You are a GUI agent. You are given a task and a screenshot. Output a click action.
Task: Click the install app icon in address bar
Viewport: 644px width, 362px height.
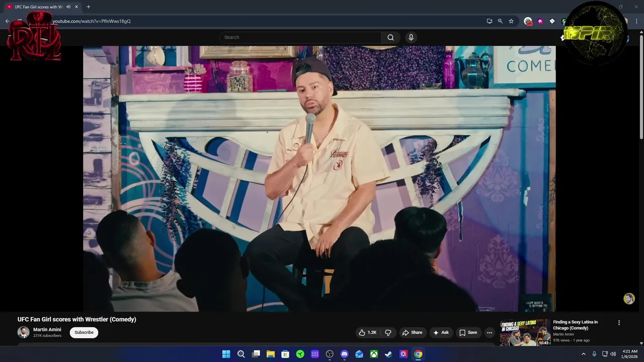[490, 21]
